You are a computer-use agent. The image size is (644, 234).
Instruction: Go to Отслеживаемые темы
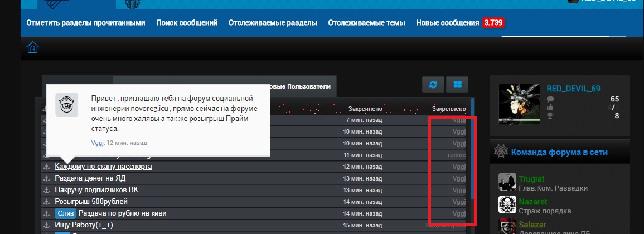tap(366, 23)
